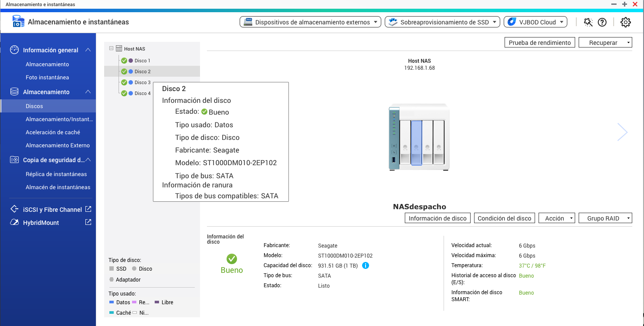644x326 pixels.
Task: Collapse the Host NAS tree node
Action: click(x=112, y=49)
